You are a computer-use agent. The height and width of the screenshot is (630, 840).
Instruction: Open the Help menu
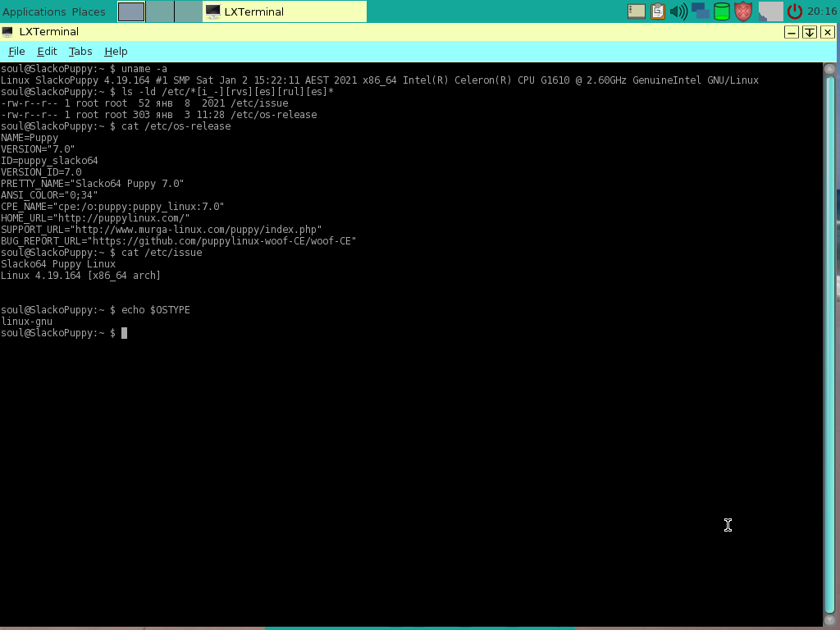tap(116, 52)
